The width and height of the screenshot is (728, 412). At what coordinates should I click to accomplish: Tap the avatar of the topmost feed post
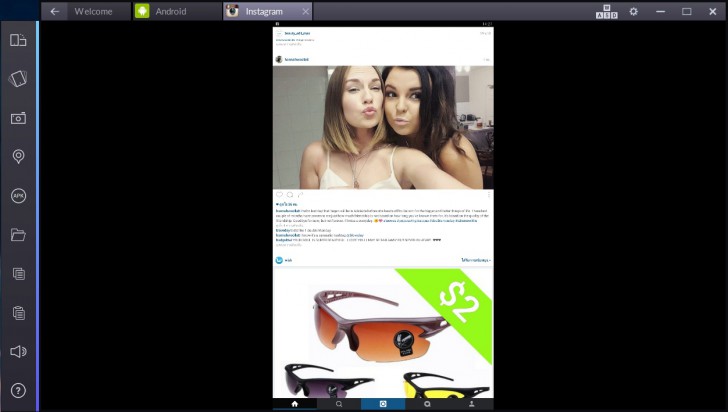point(279,33)
